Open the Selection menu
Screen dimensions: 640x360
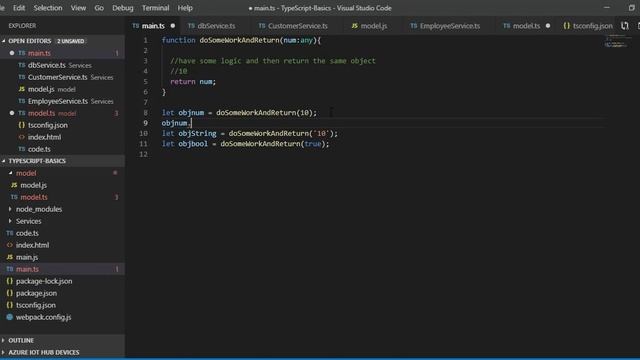pos(48,8)
